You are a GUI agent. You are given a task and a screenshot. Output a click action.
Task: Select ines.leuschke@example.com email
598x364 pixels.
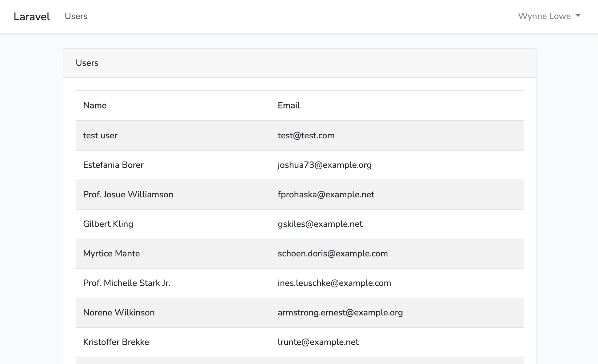tap(334, 283)
